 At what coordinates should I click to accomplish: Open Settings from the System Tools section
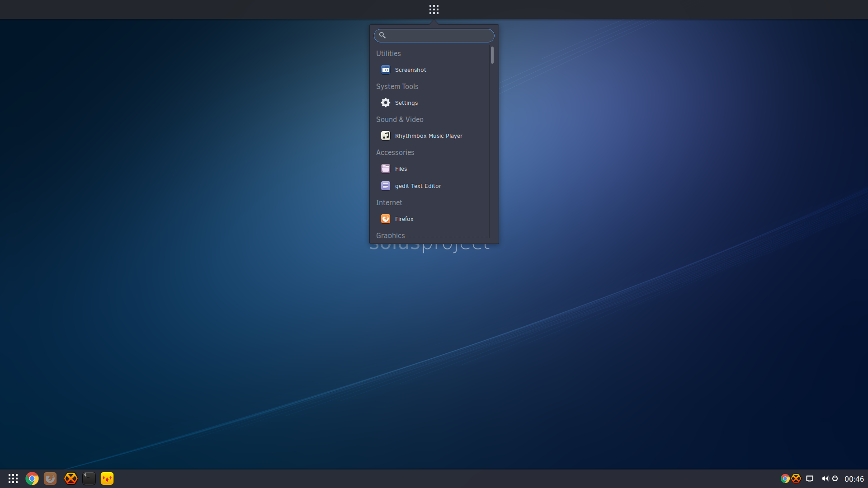[x=432, y=103]
